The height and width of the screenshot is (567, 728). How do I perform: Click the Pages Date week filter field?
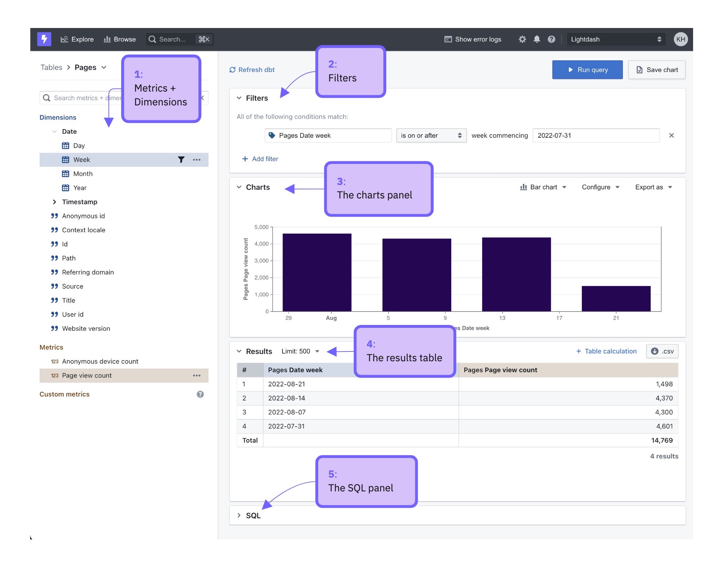(x=328, y=136)
